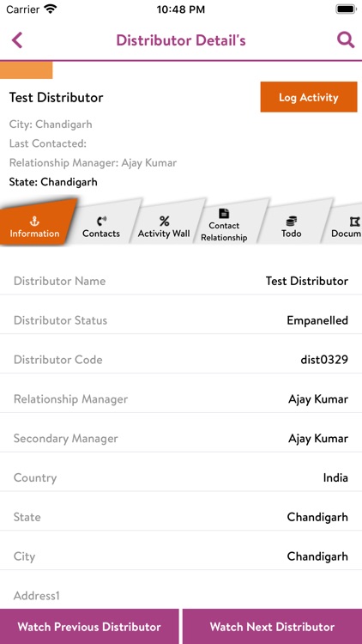This screenshot has height=644, width=362.
Task: Click the State row value 'Chandigarh'
Action: click(317, 517)
